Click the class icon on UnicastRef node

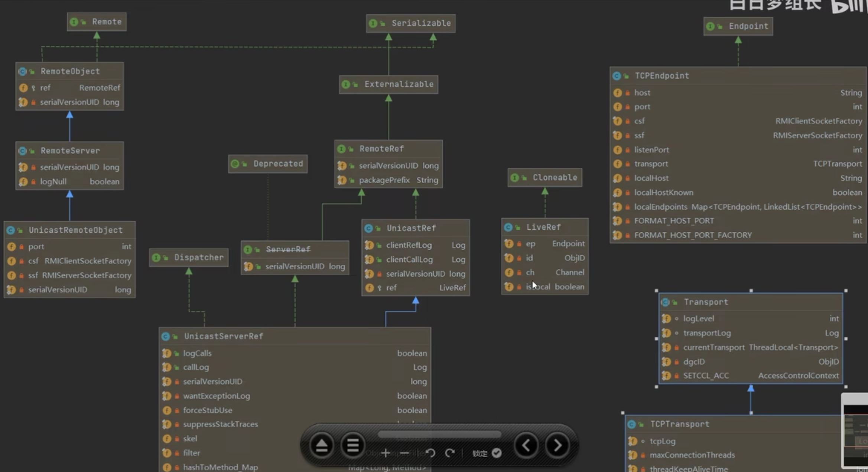368,228
